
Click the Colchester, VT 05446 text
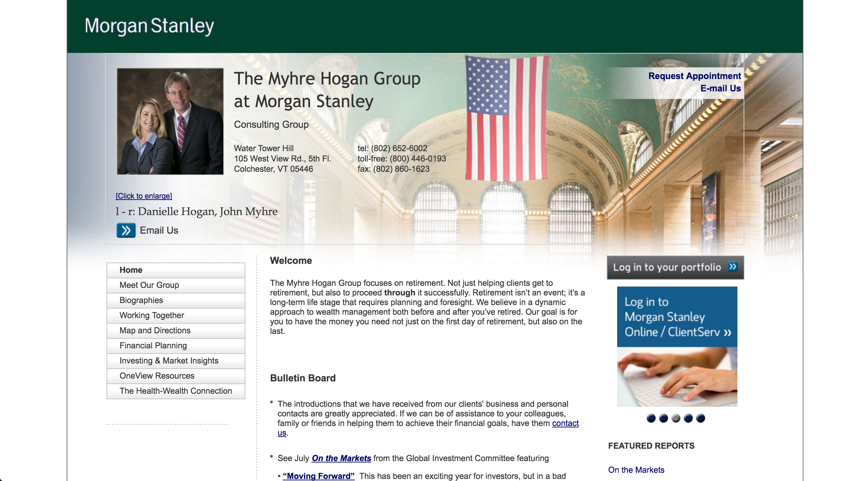tap(274, 169)
